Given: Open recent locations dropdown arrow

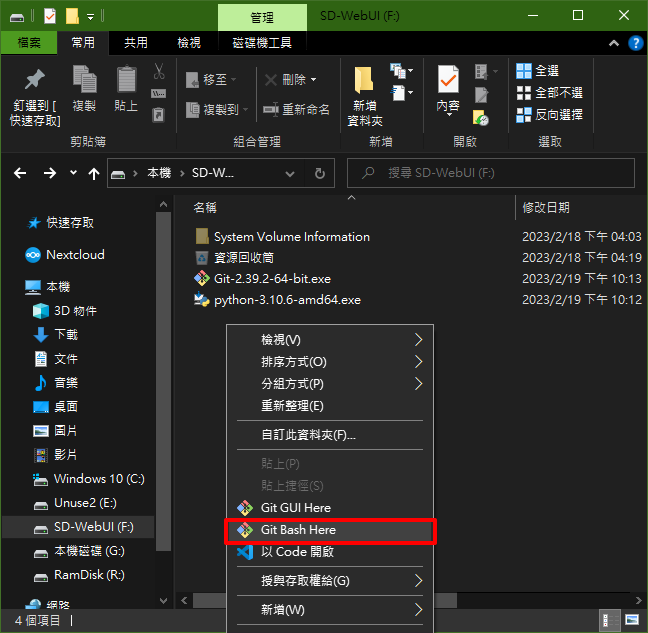Looking at the screenshot, I should pos(73,173).
